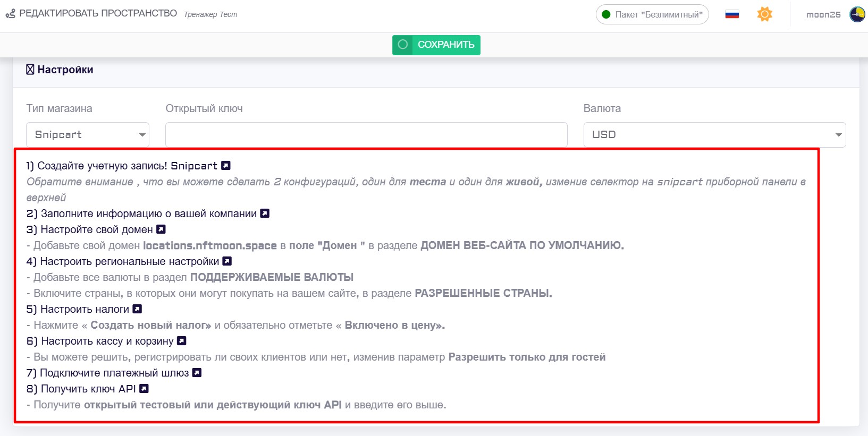
Task: Click the Настройки section icon
Action: pos(30,70)
